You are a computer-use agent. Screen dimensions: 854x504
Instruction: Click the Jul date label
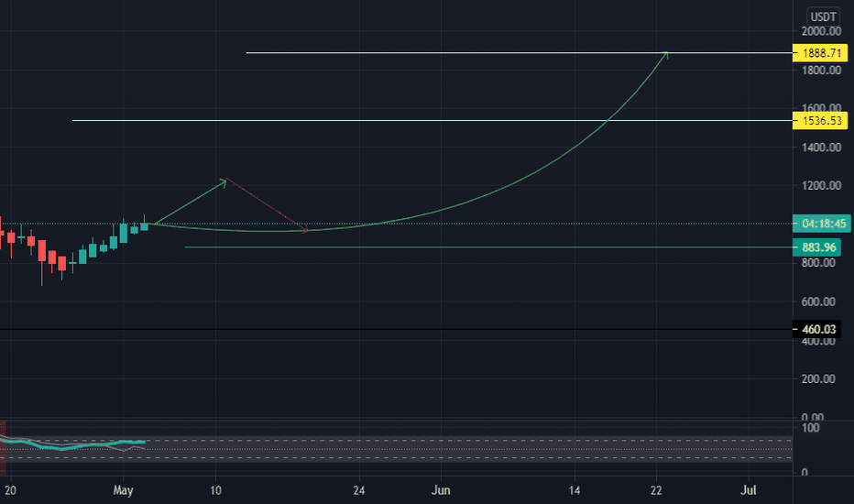pyautogui.click(x=749, y=490)
